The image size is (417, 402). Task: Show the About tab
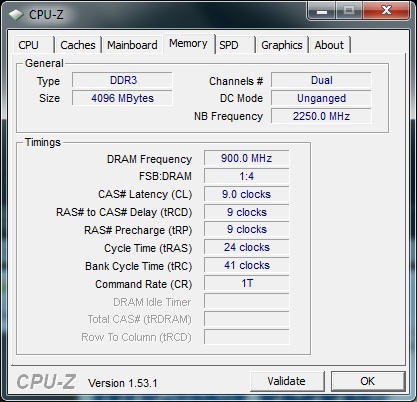329,45
